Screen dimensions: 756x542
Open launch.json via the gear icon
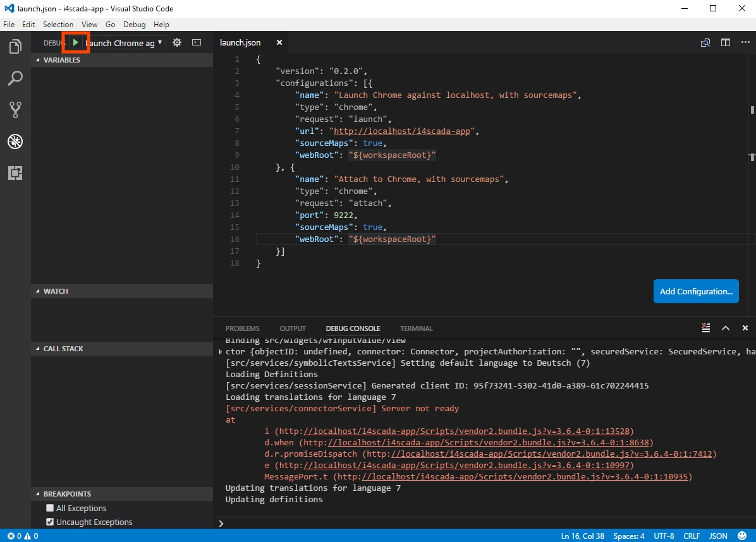coord(177,42)
